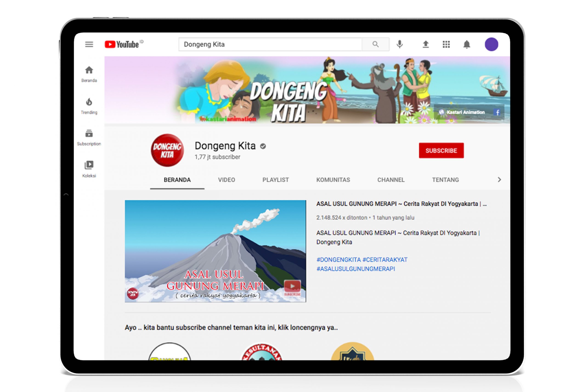The image size is (588, 392).
Task: Open the notifications bell
Action: (x=466, y=45)
